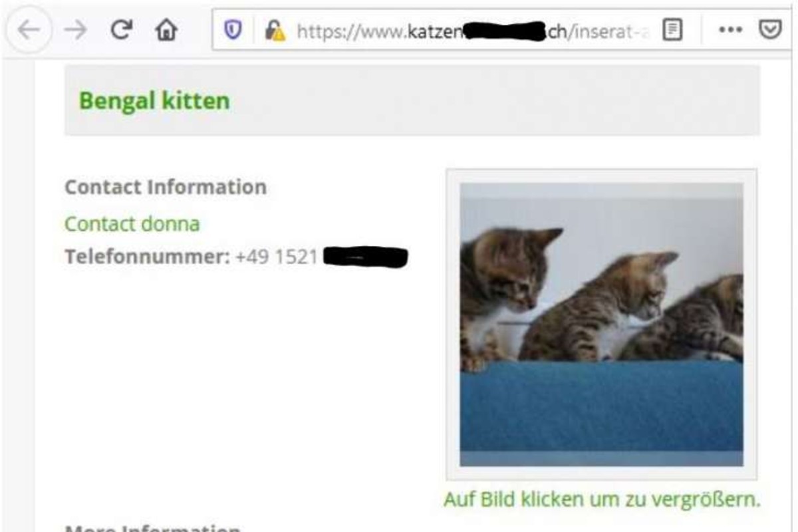Click the forward navigation arrow
This screenshot has height=532, width=798.
tap(76, 30)
